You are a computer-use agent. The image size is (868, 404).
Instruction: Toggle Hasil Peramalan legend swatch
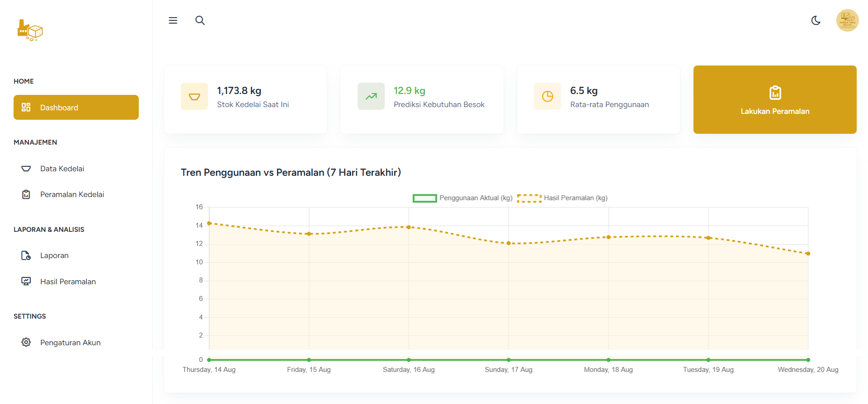(529, 198)
